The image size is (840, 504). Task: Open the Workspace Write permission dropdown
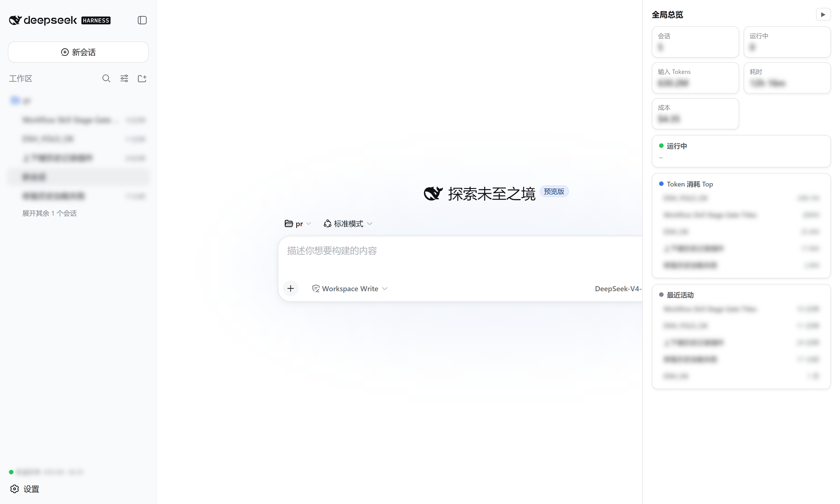click(x=350, y=288)
